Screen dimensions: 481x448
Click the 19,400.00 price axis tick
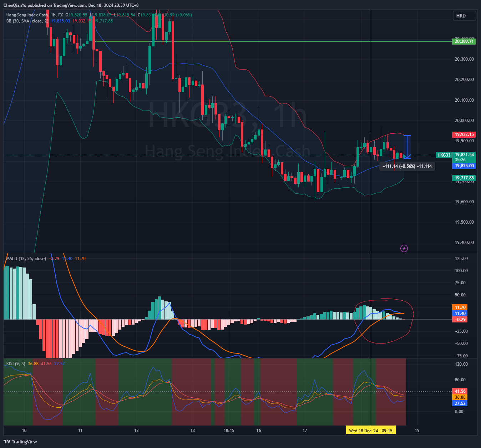pyautogui.click(x=464, y=243)
